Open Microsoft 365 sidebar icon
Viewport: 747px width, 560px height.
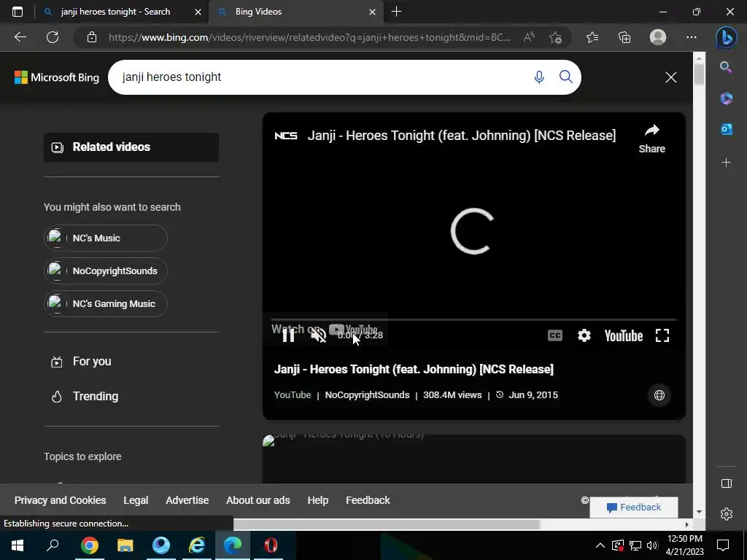coord(726,98)
